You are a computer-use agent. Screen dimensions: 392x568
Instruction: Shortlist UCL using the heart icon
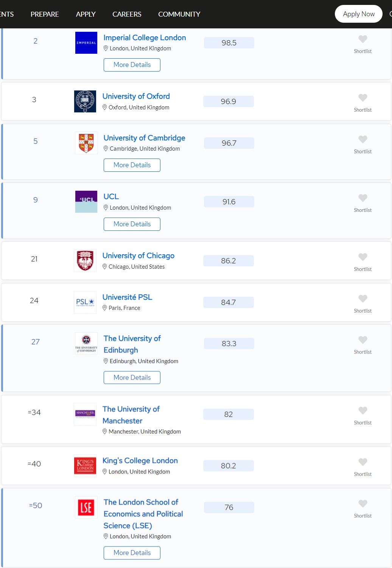(362, 198)
